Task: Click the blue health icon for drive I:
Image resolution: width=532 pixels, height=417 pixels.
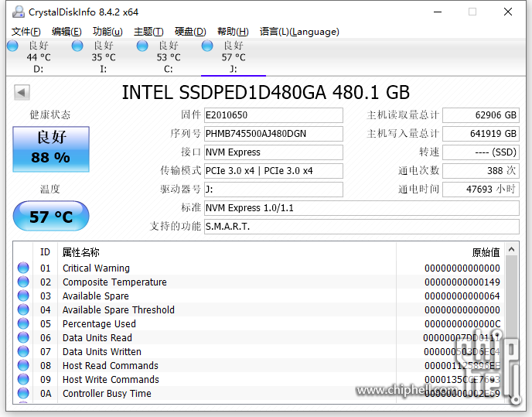Action: click(x=77, y=46)
